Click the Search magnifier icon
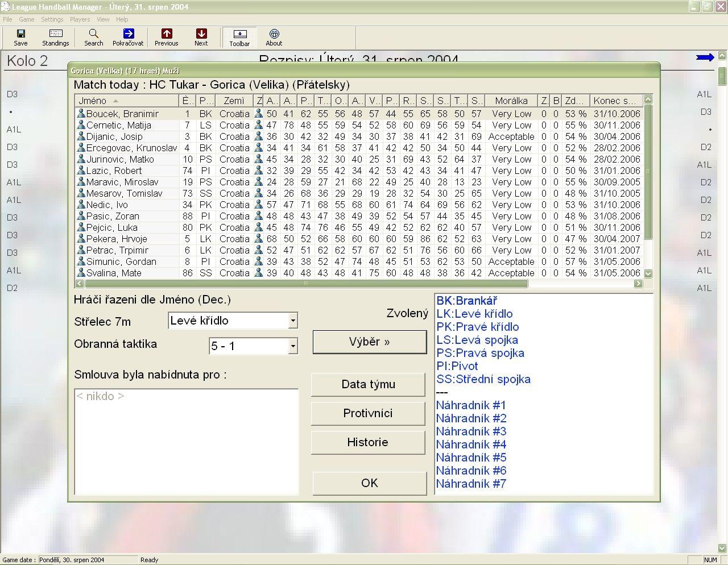The height and width of the screenshot is (565, 728). tap(93, 34)
